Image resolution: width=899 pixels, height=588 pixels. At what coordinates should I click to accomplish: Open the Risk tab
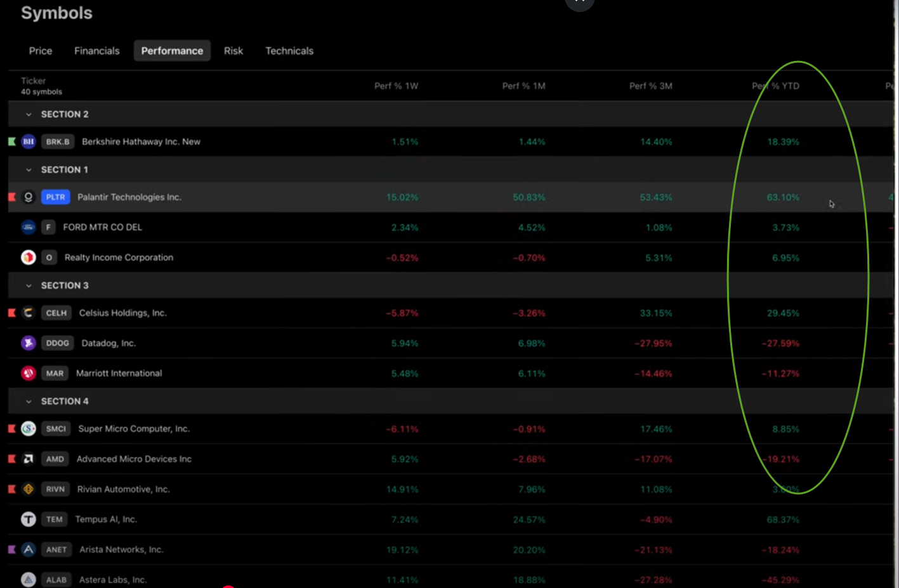(x=233, y=51)
